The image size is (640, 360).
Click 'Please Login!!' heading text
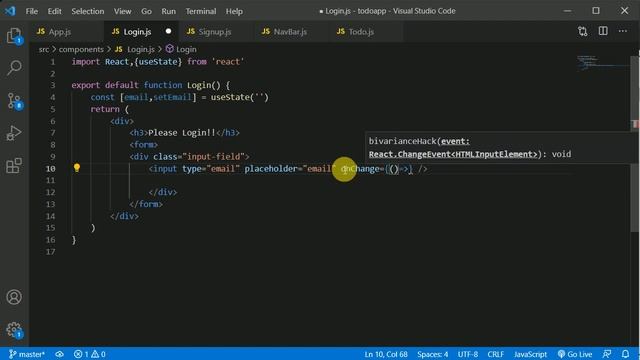pos(182,133)
